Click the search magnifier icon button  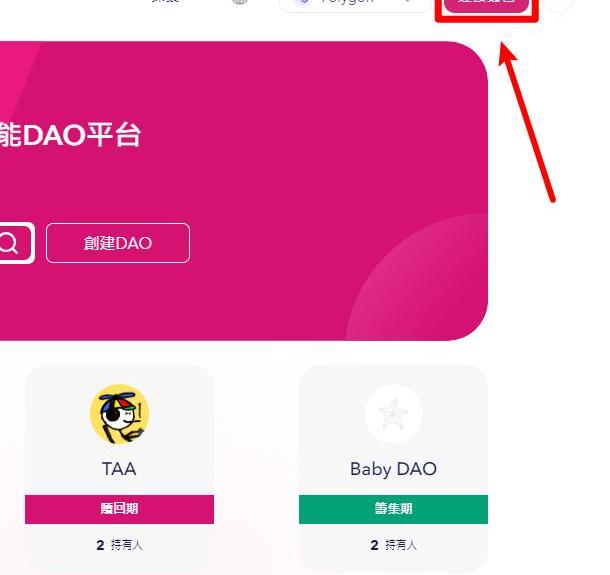point(10,243)
